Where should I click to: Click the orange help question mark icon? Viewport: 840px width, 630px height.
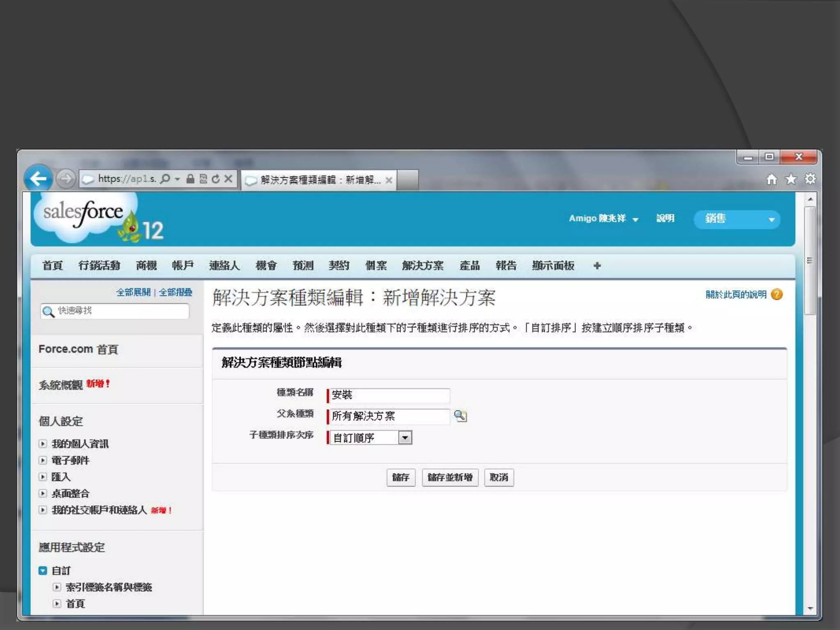coord(777,294)
